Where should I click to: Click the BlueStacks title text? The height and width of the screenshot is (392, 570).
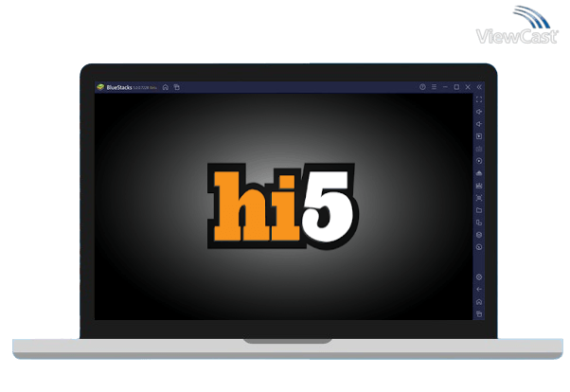(x=119, y=87)
